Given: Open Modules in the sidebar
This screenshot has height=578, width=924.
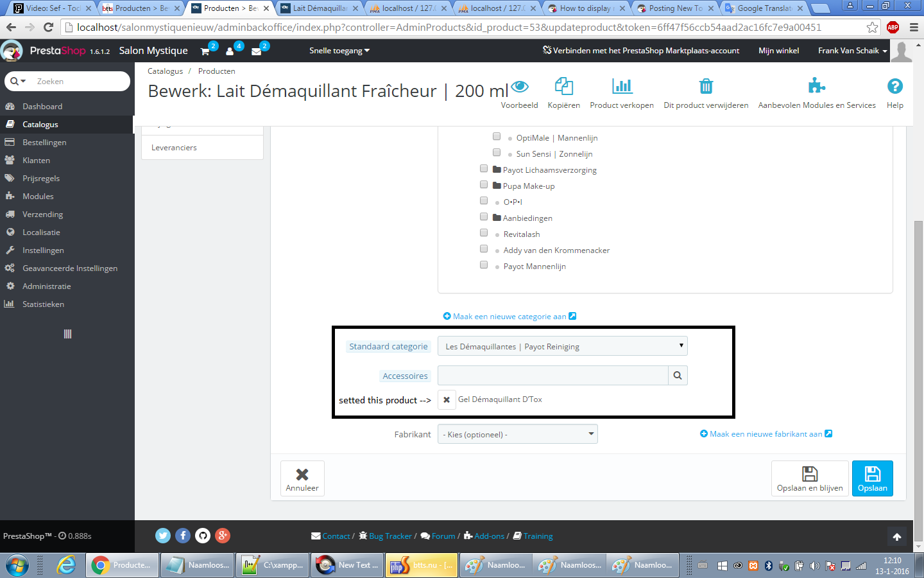Looking at the screenshot, I should click(67, 197).
